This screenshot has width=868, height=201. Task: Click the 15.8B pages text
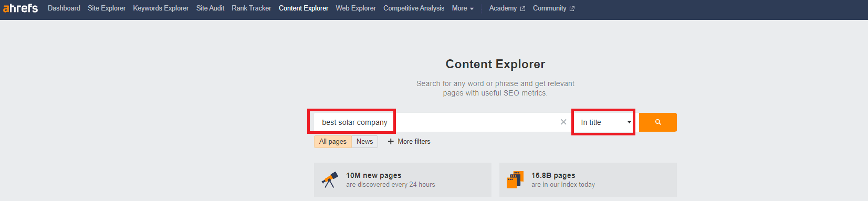pyautogui.click(x=553, y=175)
